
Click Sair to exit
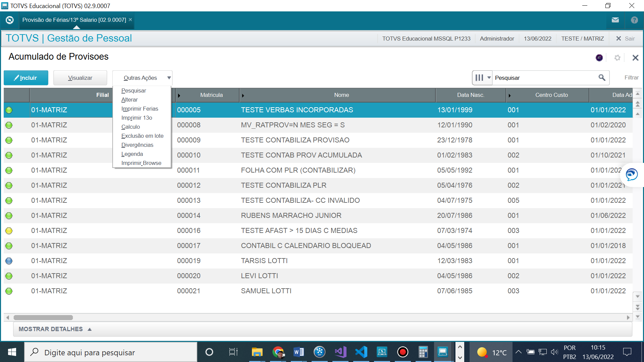630,39
